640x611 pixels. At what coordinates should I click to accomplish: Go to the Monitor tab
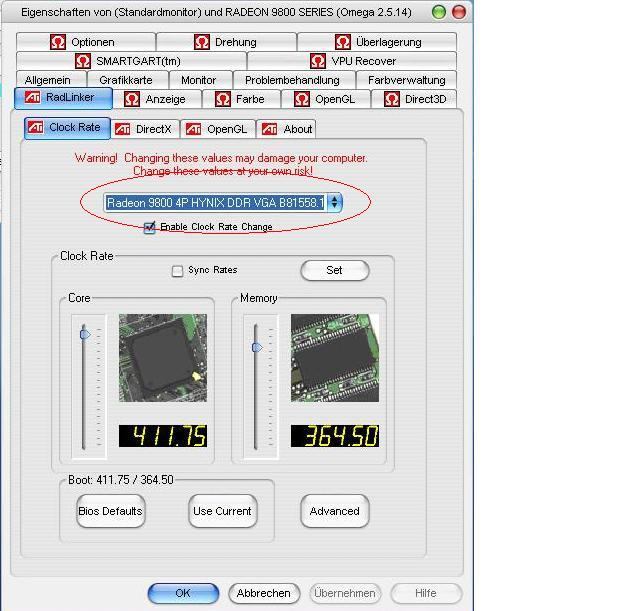(x=200, y=80)
